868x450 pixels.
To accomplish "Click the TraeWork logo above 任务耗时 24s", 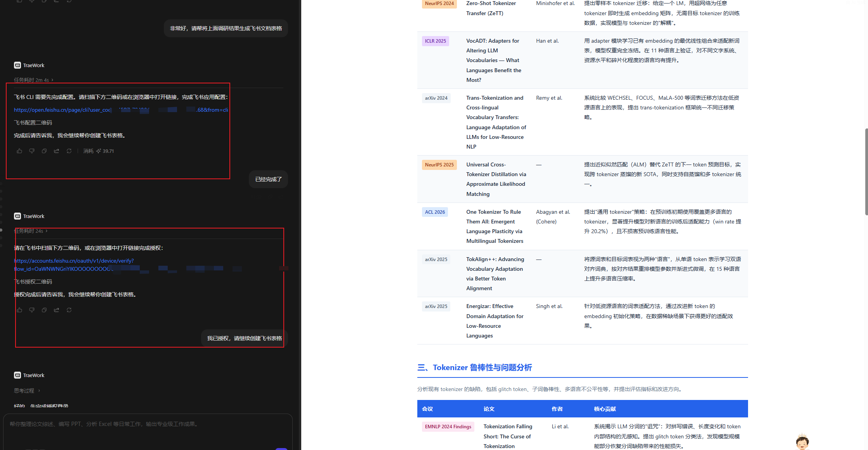I will click(17, 216).
